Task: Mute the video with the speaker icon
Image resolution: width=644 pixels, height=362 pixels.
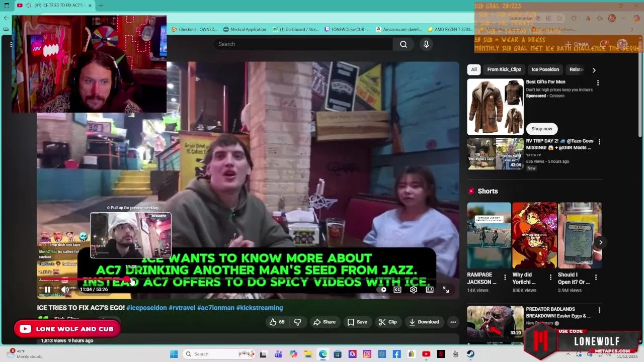Action: [65, 290]
